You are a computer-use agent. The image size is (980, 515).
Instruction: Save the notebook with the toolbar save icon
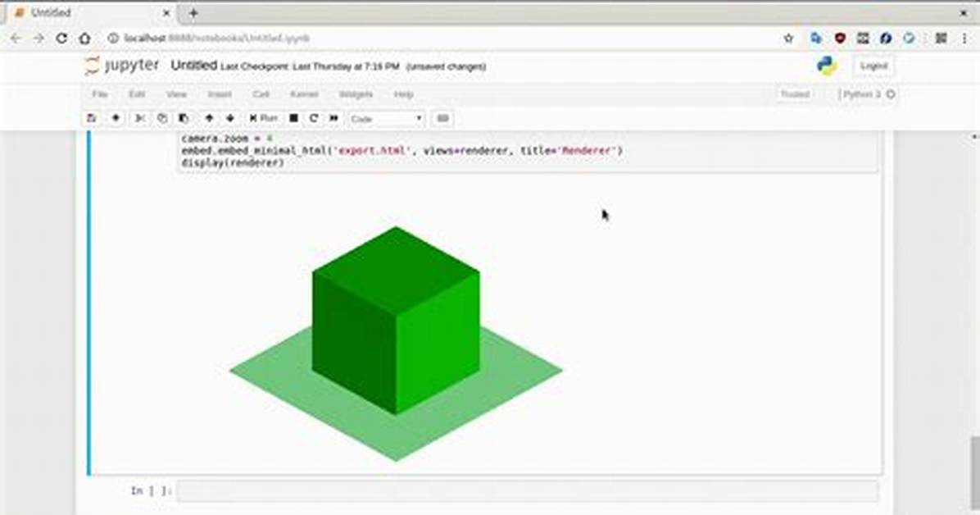coord(91,118)
